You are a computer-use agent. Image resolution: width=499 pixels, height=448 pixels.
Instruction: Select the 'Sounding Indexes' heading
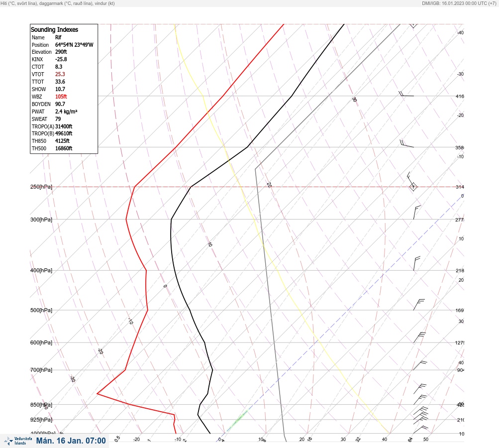click(54, 29)
